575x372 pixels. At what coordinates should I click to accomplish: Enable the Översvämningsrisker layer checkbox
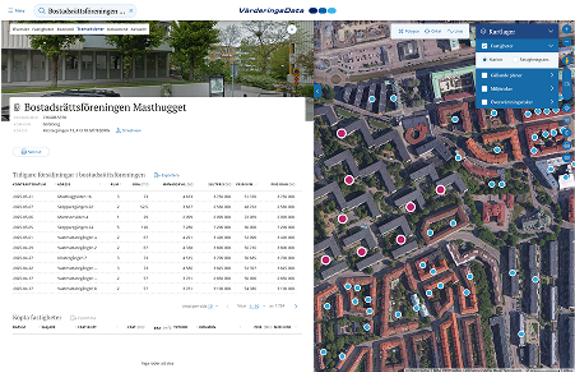[x=484, y=102]
